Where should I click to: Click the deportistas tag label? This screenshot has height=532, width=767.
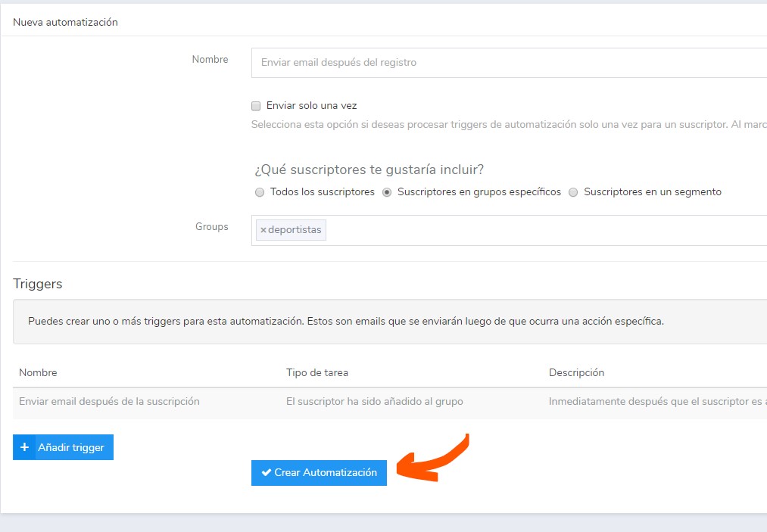(x=295, y=230)
